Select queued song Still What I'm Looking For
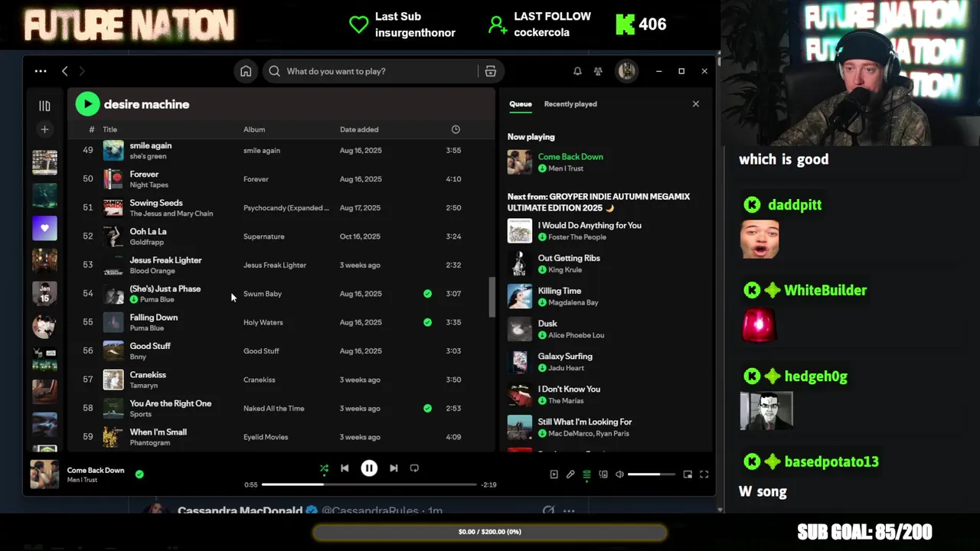 (x=605, y=428)
